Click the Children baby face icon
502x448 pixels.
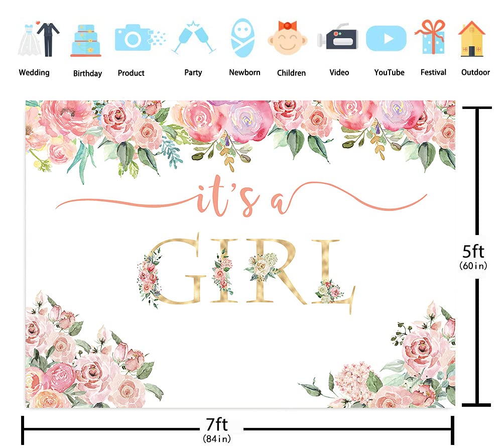[x=288, y=38]
